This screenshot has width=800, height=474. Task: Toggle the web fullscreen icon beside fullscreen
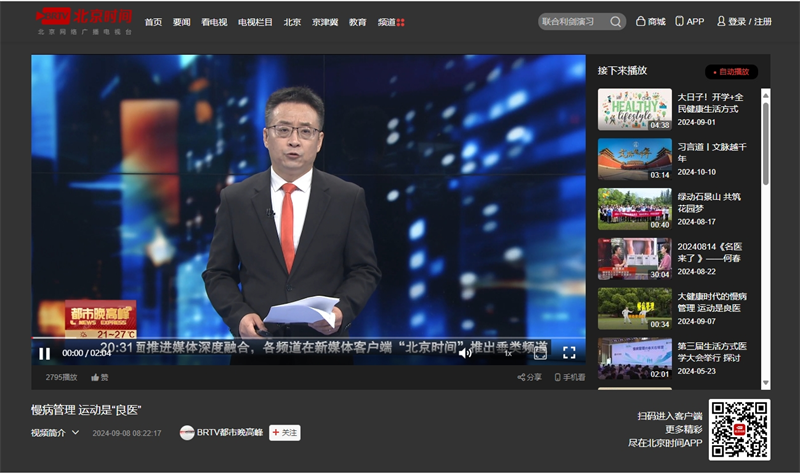(x=540, y=353)
